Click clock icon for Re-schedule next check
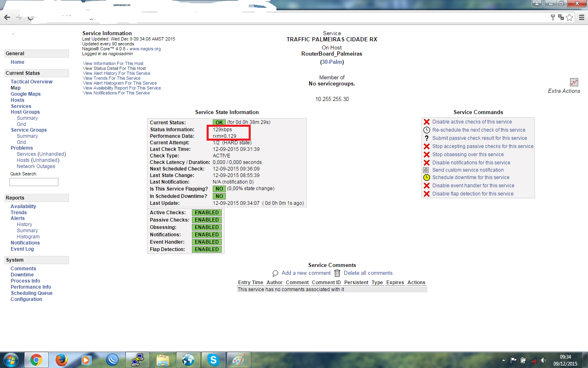The width and height of the screenshot is (588, 368). tap(426, 130)
